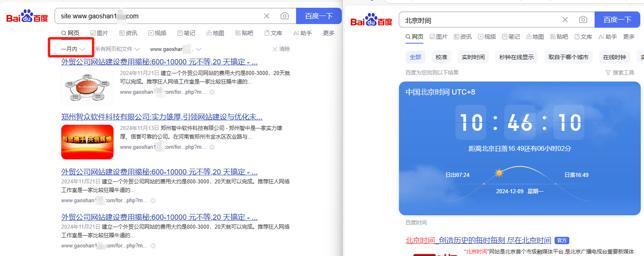
Task: Clear the site:www.gaoshan search box text
Action: [x=267, y=16]
